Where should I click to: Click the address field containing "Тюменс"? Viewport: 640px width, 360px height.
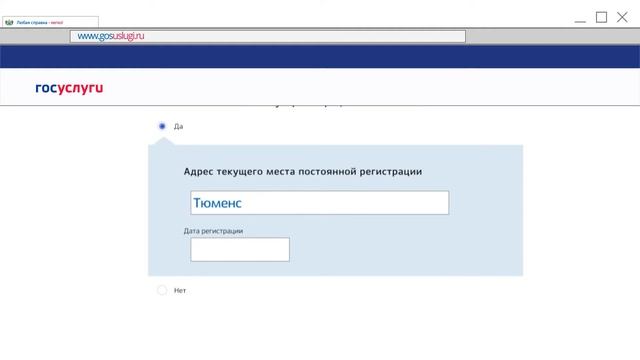click(x=320, y=202)
